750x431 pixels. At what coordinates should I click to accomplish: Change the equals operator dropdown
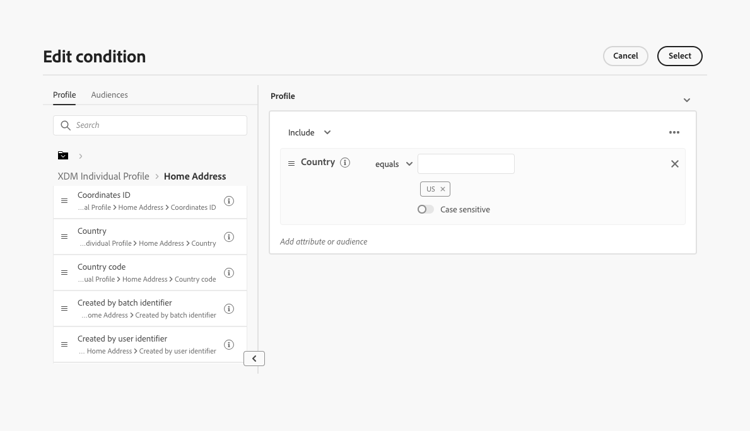pos(394,164)
